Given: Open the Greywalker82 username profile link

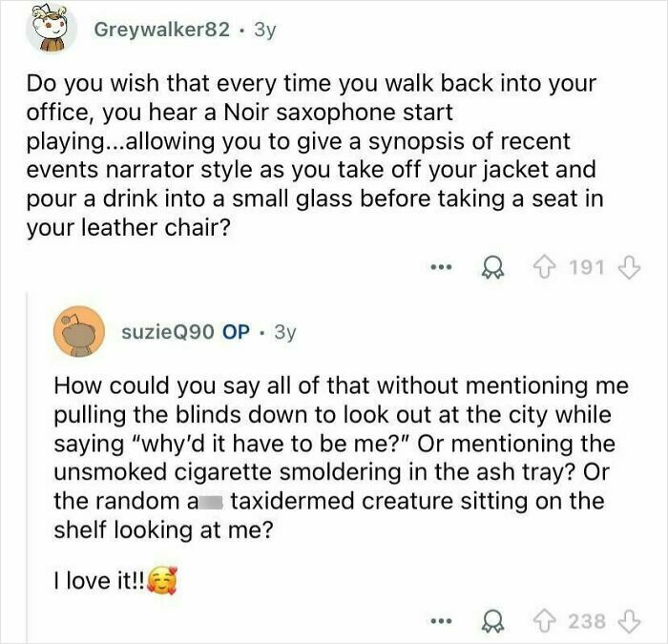Looking at the screenshot, I should (x=162, y=30).
